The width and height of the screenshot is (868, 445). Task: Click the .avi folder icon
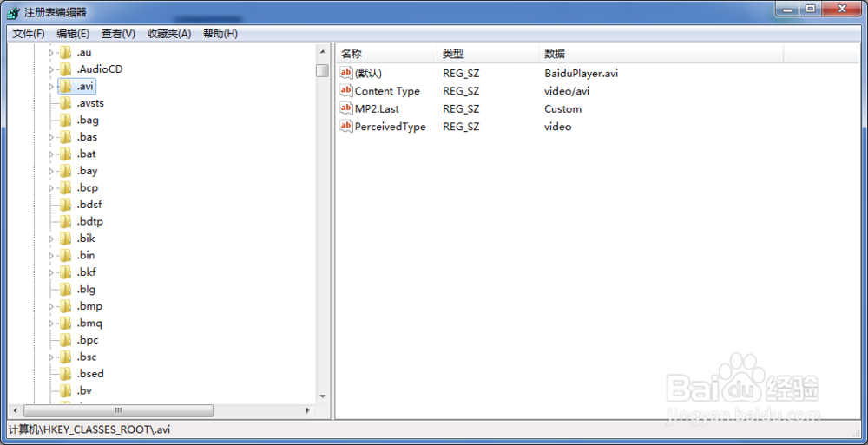pos(66,87)
